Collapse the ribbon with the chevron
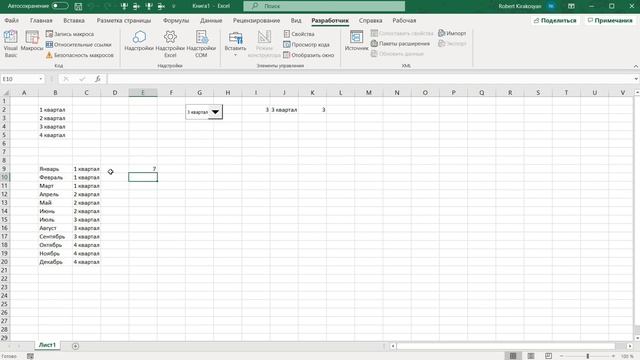The image size is (640, 360). 636,66
